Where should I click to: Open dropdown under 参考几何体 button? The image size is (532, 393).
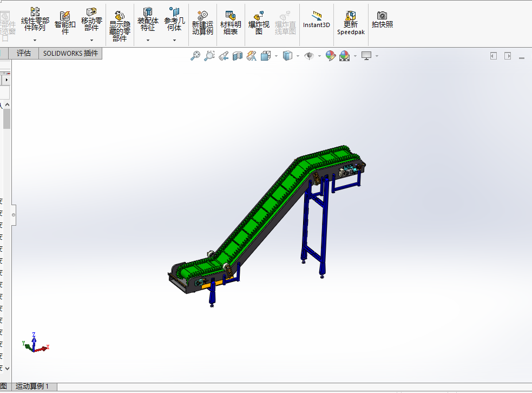tap(174, 40)
